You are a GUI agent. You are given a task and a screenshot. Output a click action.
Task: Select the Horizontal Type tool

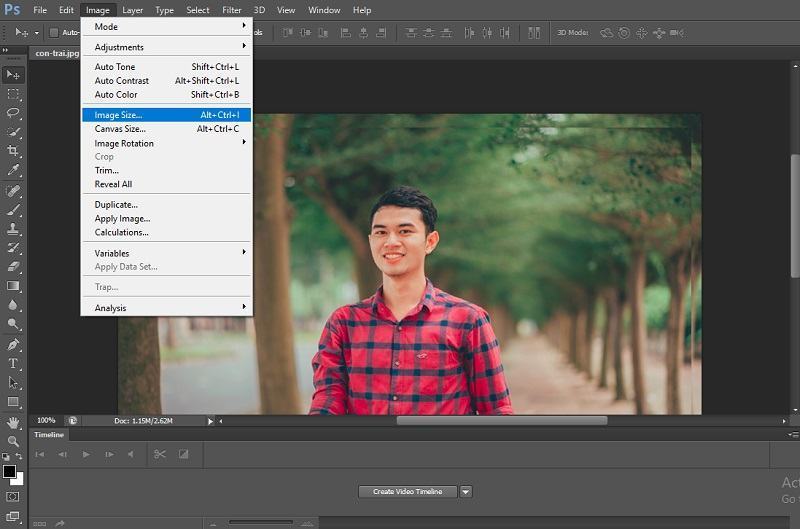click(x=13, y=364)
